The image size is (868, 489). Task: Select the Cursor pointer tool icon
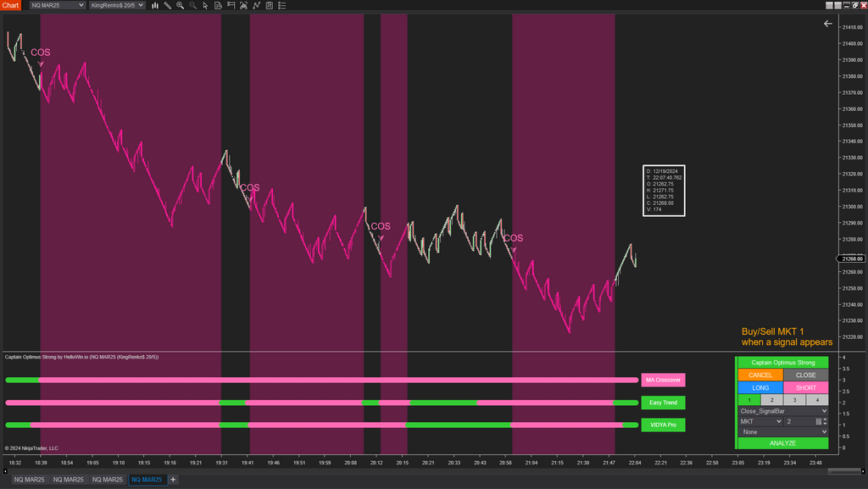pos(204,5)
